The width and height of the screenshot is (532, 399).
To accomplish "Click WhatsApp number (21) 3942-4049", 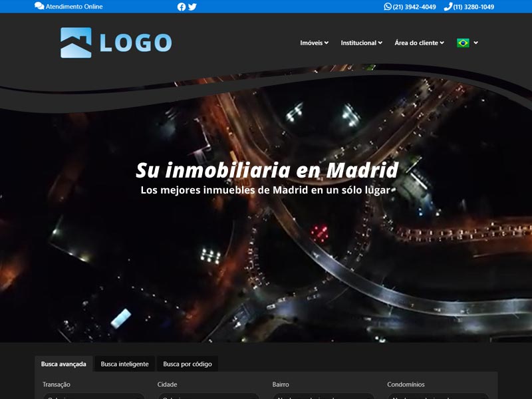I will (414, 7).
